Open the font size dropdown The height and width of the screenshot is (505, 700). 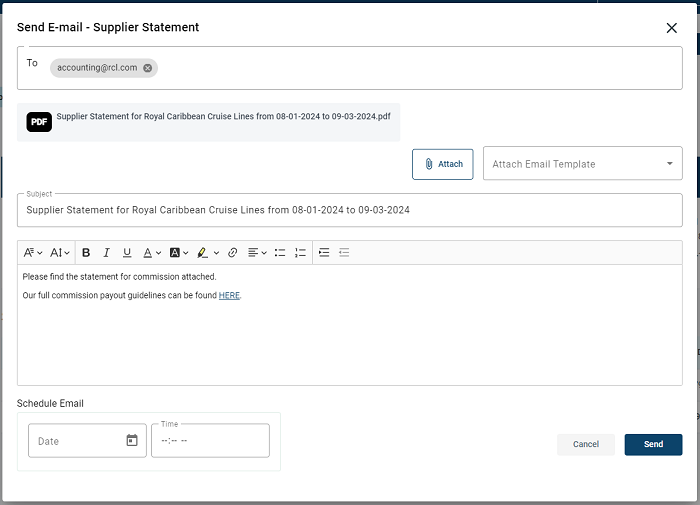tap(60, 253)
